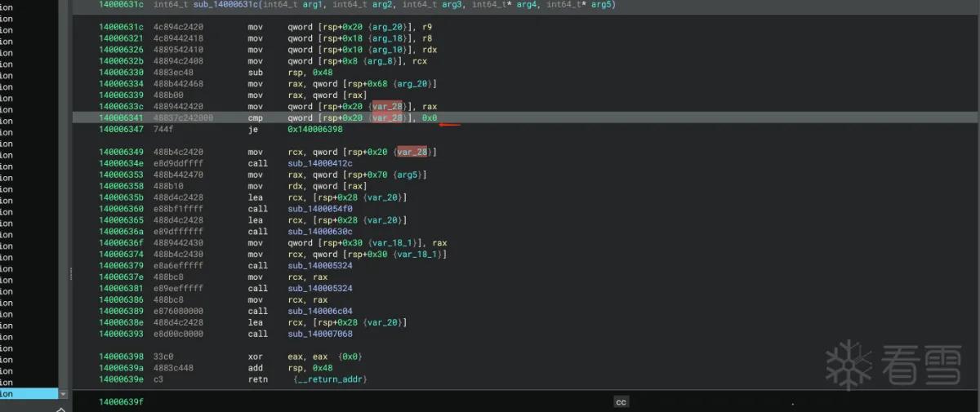
Task: Jump to je target 0x140006398
Action: [x=315, y=130]
